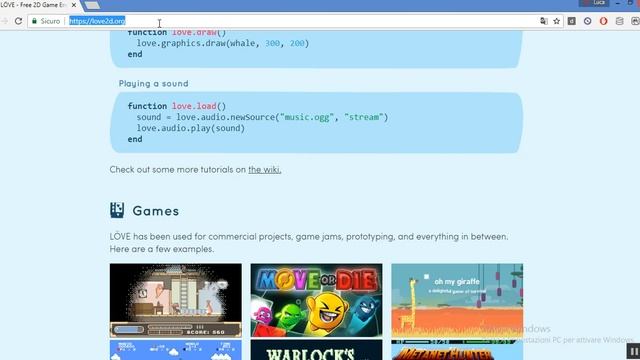Open the red Opera-style extension icon

pos(603,21)
